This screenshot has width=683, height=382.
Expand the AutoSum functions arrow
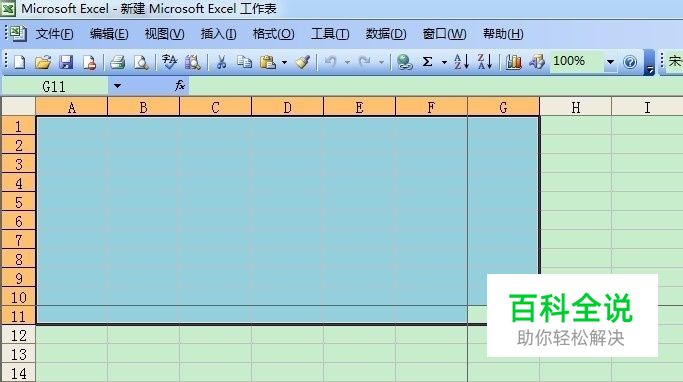point(444,63)
